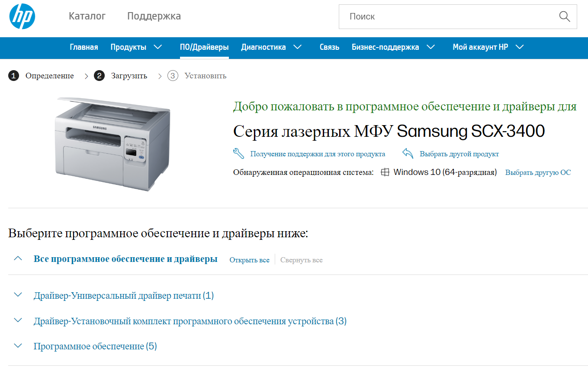This screenshot has width=588, height=368.
Task: Open 'Программное обеспечение (5)' section title
Action: click(95, 346)
